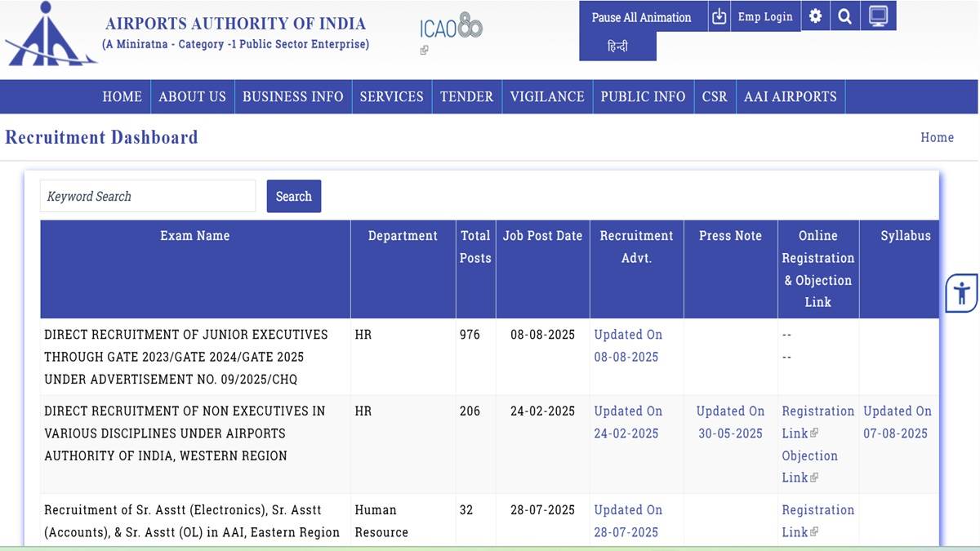Open the ABOUT US menu
Viewport: 980px width, 551px height.
pyautogui.click(x=192, y=96)
